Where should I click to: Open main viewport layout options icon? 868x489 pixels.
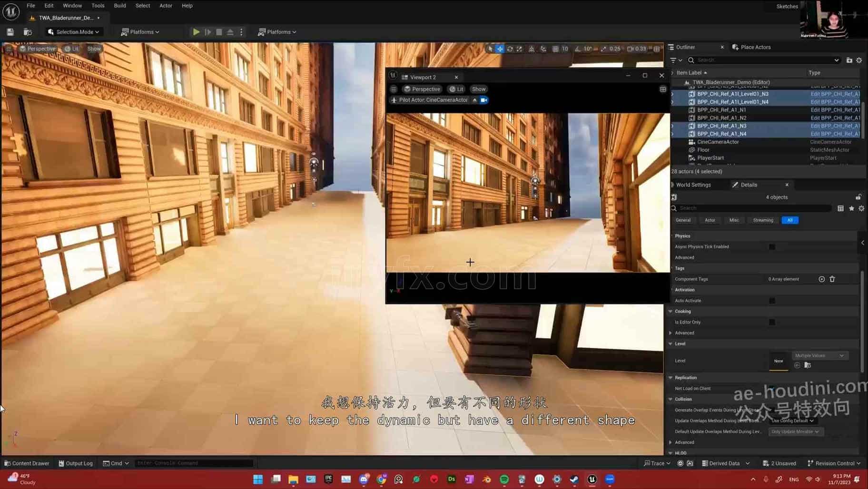(x=657, y=49)
